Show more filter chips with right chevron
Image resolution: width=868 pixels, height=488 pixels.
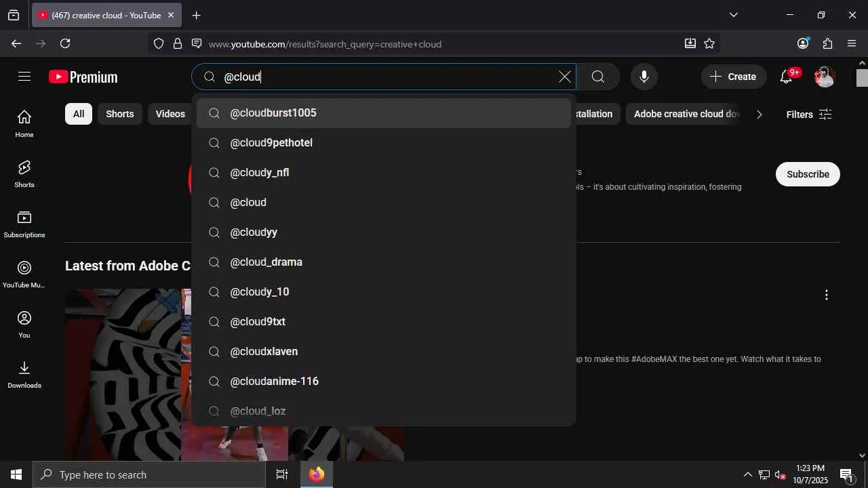pyautogui.click(x=759, y=114)
